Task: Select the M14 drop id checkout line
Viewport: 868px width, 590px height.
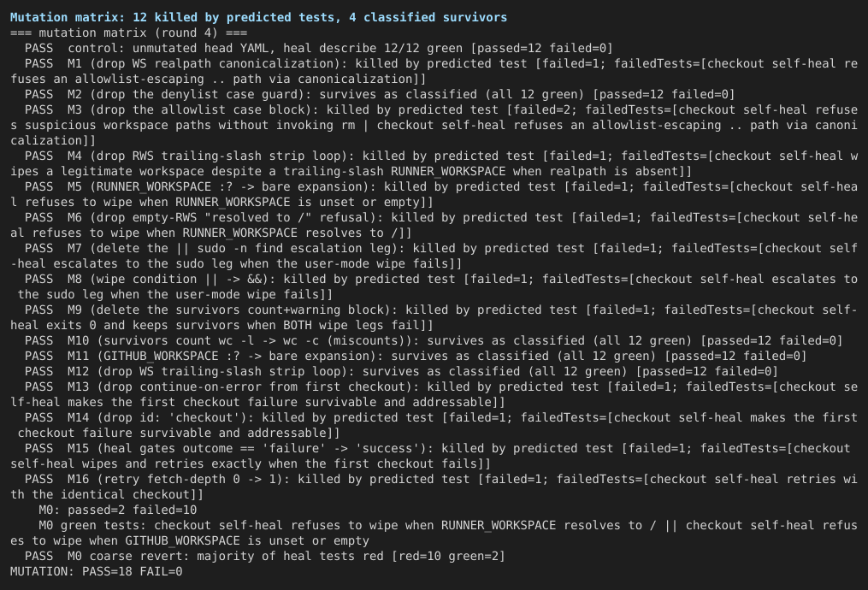Action: [x=434, y=425]
